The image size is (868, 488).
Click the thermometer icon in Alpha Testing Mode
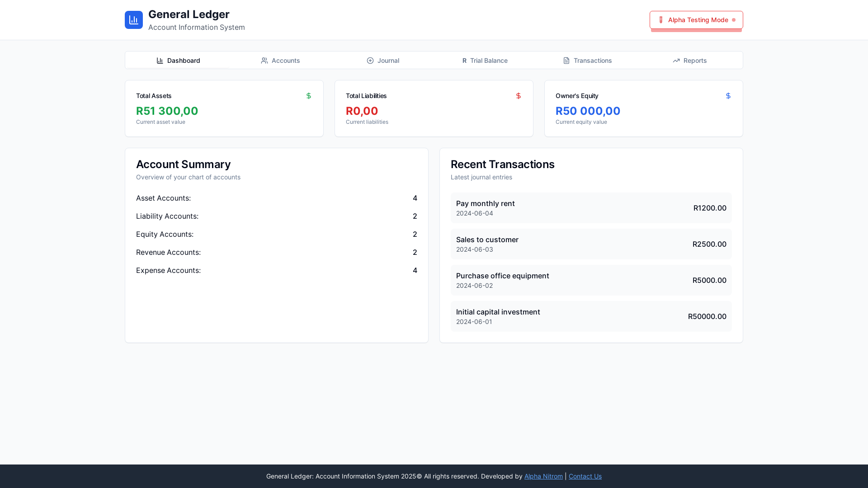[661, 20]
